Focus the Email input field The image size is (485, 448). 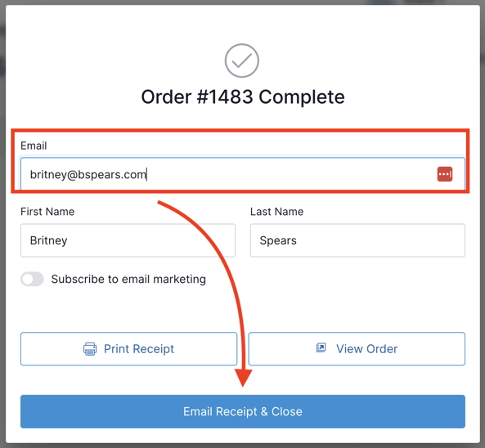tap(243, 174)
